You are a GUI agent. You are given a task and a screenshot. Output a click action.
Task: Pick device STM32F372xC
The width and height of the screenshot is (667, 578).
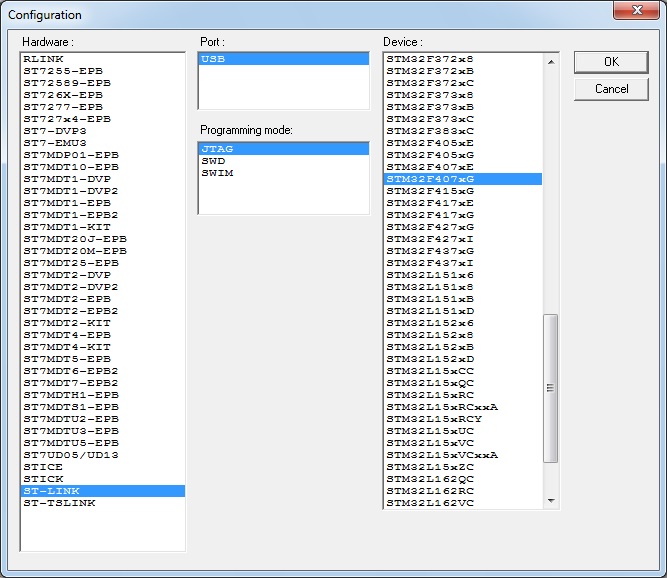pos(463,83)
